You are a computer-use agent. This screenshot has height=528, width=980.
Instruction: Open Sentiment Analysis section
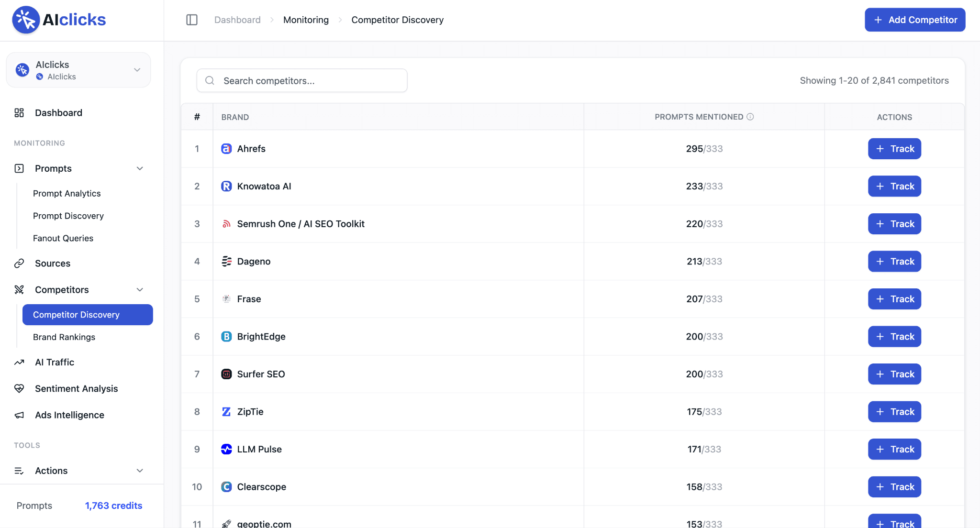pyautogui.click(x=76, y=389)
